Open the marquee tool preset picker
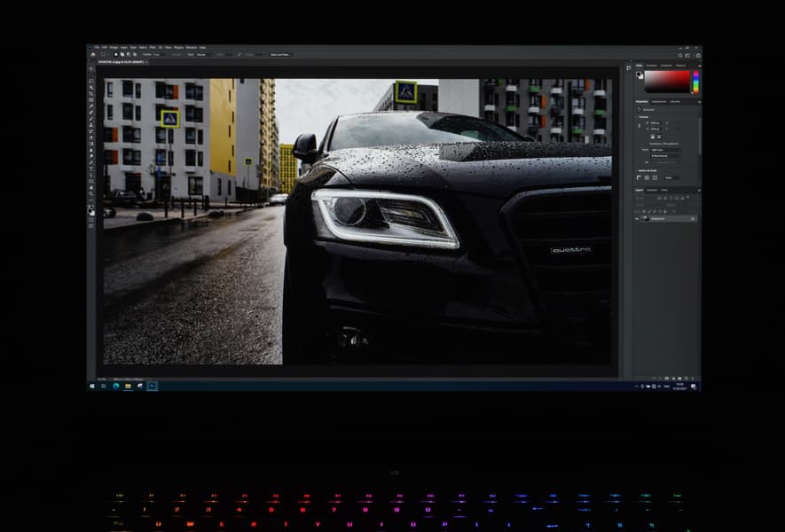This screenshot has height=532, width=785. [104, 55]
